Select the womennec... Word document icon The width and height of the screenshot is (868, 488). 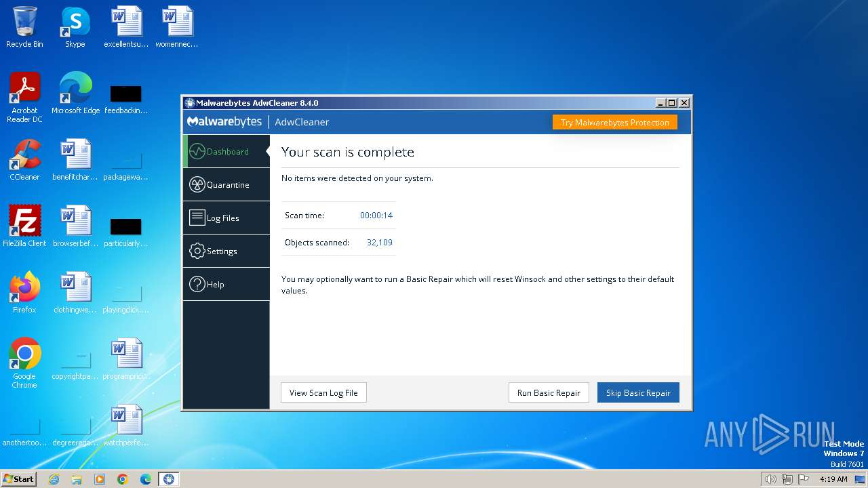click(x=177, y=27)
